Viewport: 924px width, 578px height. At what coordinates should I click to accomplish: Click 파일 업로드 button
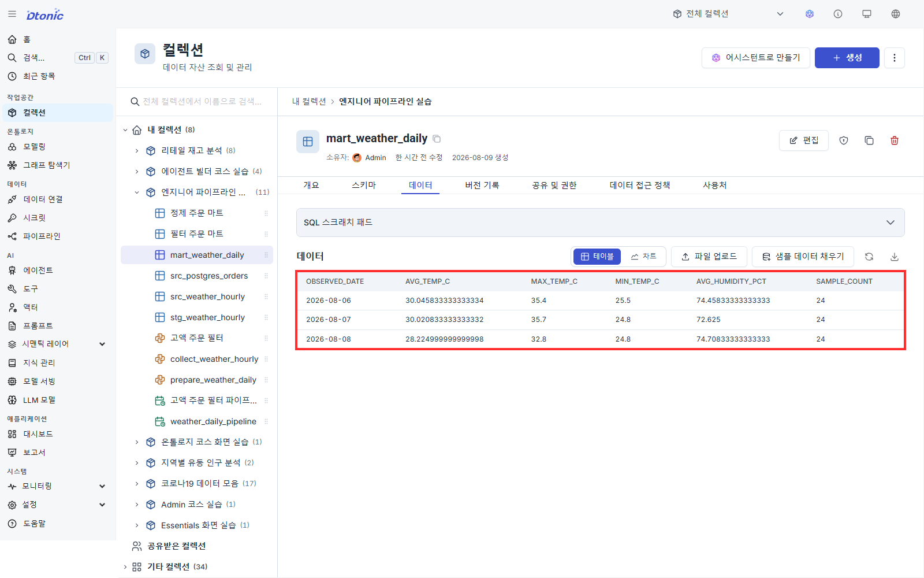(709, 257)
